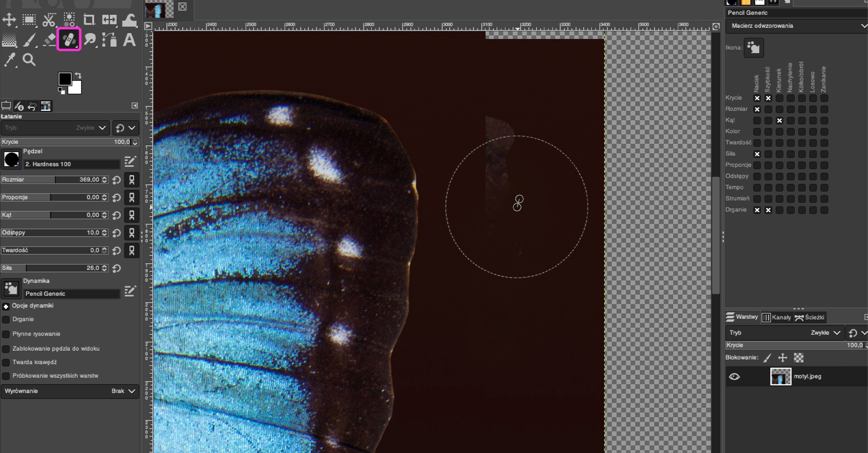Screen dimensions: 868x453
Task: Select the Move tool in toolbox
Action: tap(9, 20)
